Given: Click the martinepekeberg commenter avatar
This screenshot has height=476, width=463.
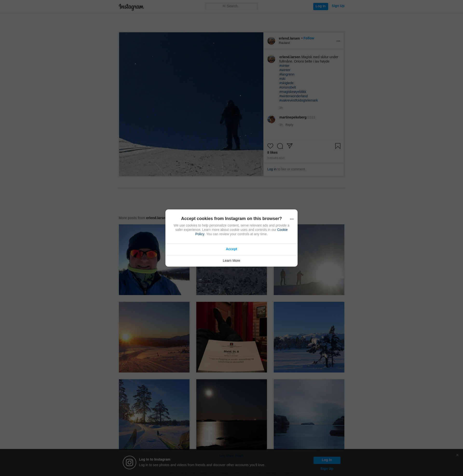Looking at the screenshot, I should (271, 119).
